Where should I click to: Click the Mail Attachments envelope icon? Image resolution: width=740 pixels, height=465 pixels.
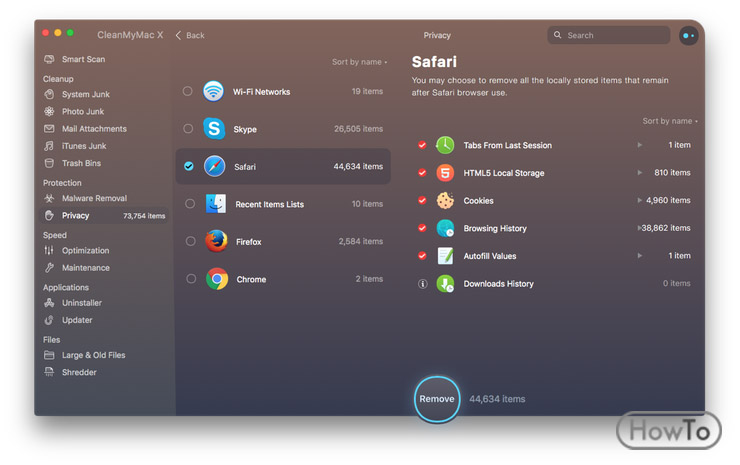(49, 128)
